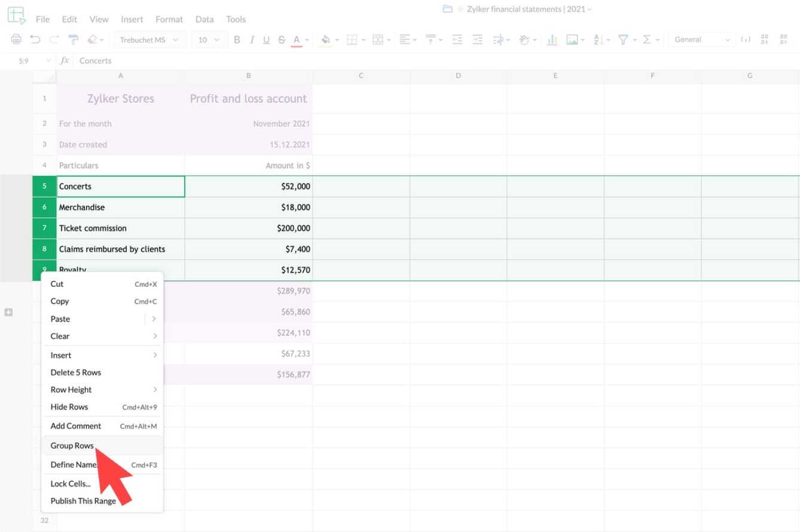Toggle Bold formatting
The width and height of the screenshot is (800, 532).
(x=237, y=40)
